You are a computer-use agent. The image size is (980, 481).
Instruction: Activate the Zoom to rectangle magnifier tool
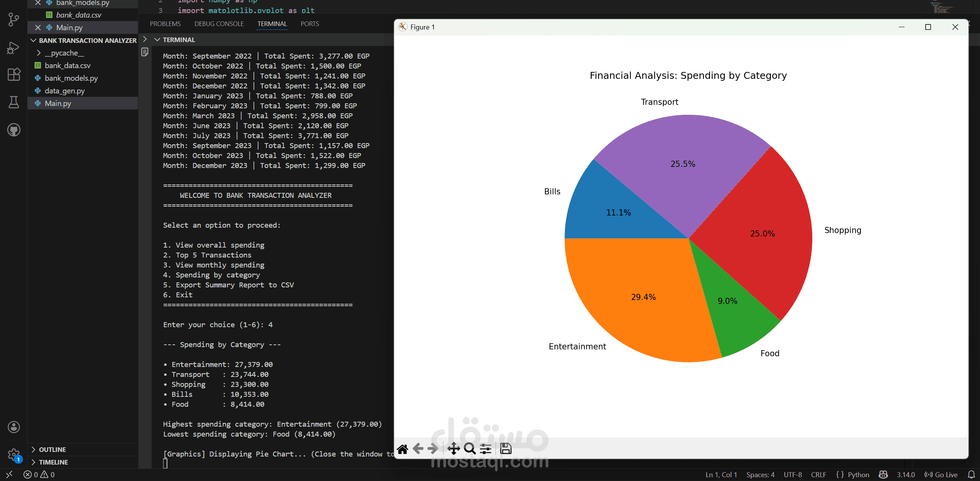tap(470, 449)
